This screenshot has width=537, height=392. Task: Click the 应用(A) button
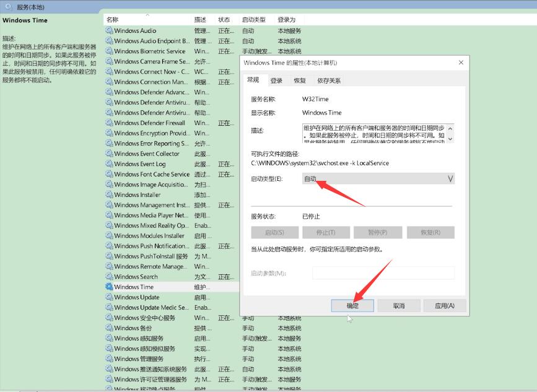445,306
